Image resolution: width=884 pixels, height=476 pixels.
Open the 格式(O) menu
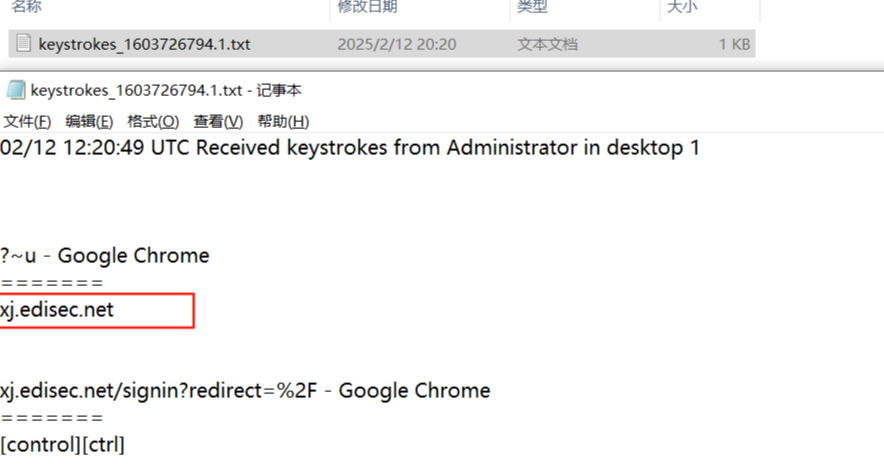[152, 121]
